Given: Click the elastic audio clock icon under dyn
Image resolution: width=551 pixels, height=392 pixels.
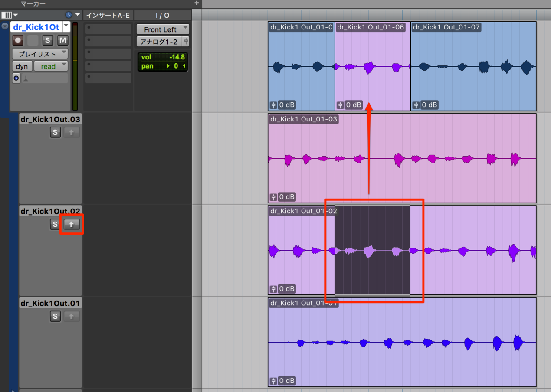Looking at the screenshot, I should [x=16, y=78].
